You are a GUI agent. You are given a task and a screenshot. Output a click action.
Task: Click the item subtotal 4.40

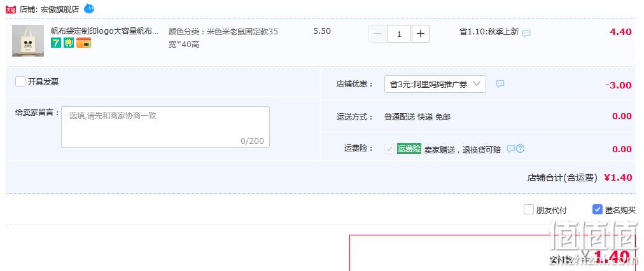620,32
